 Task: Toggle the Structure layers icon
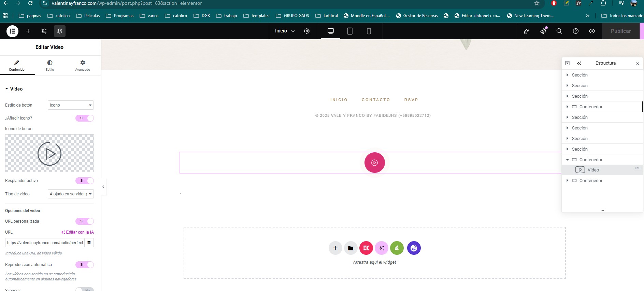(x=60, y=31)
